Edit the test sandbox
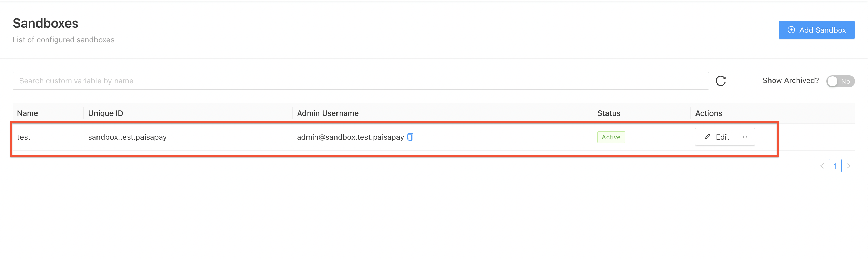This screenshot has height=259, width=868. [717, 137]
